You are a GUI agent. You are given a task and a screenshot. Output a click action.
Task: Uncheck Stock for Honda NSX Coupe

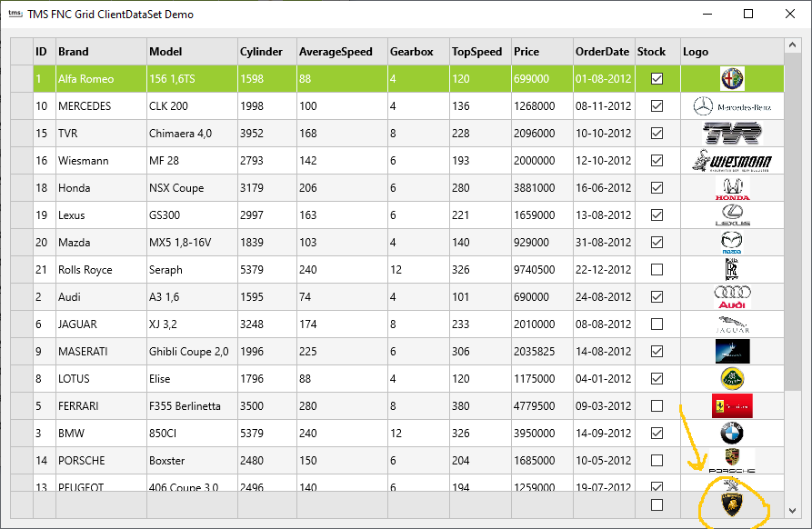(657, 188)
